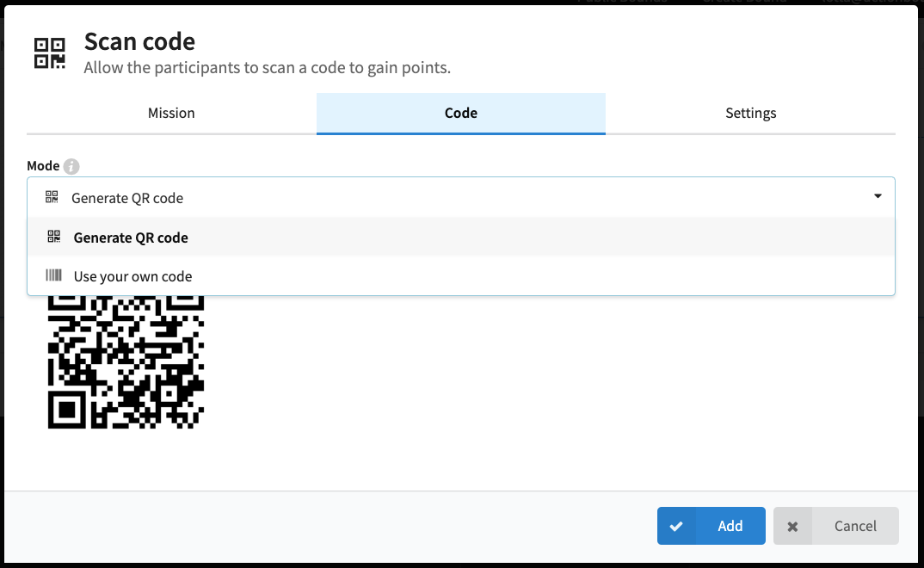
Task: Click the Scan code QR icon in header
Action: [50, 53]
